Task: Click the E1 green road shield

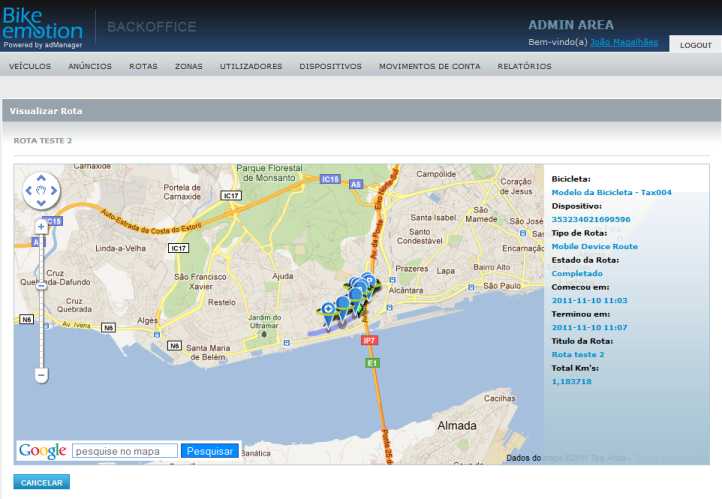Action: (x=372, y=363)
